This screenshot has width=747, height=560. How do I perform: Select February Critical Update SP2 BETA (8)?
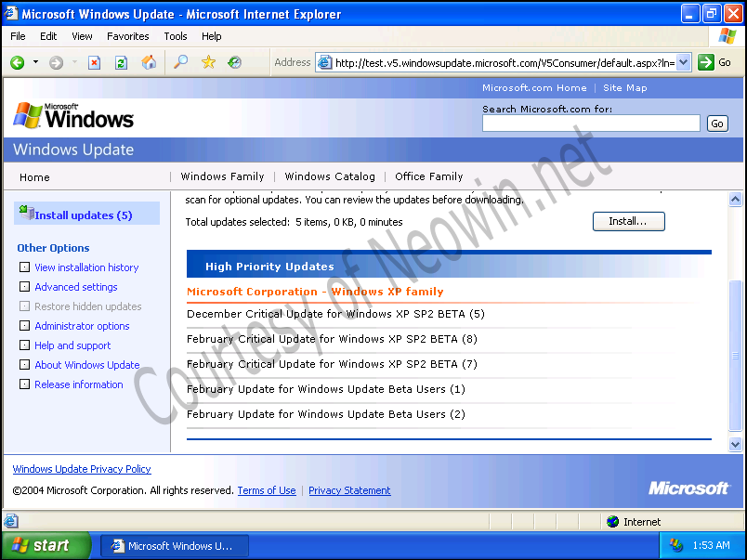(332, 339)
